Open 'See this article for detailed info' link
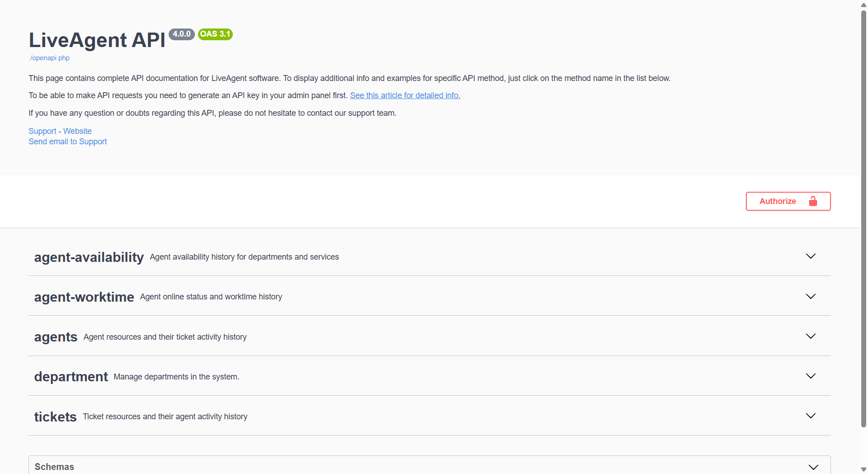The image size is (868, 474). tap(405, 95)
